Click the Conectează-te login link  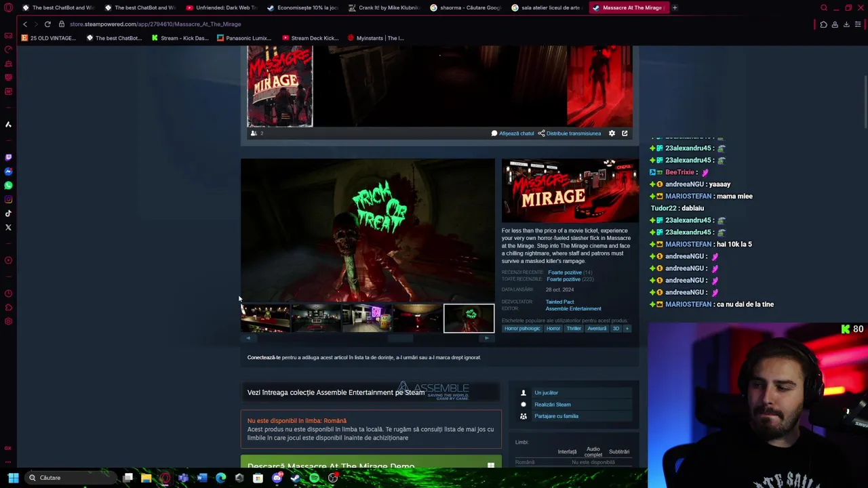coord(264,357)
